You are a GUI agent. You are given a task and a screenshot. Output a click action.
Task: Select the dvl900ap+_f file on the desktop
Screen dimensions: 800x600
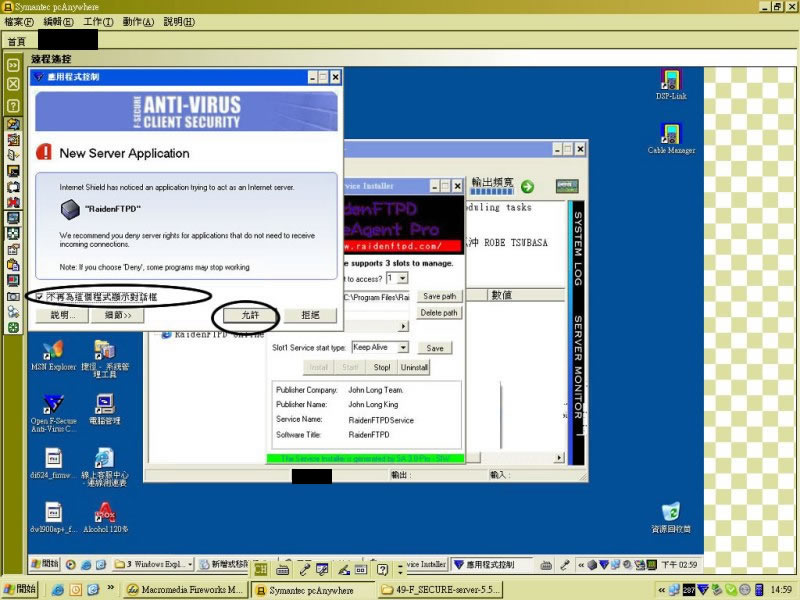[x=53, y=517]
